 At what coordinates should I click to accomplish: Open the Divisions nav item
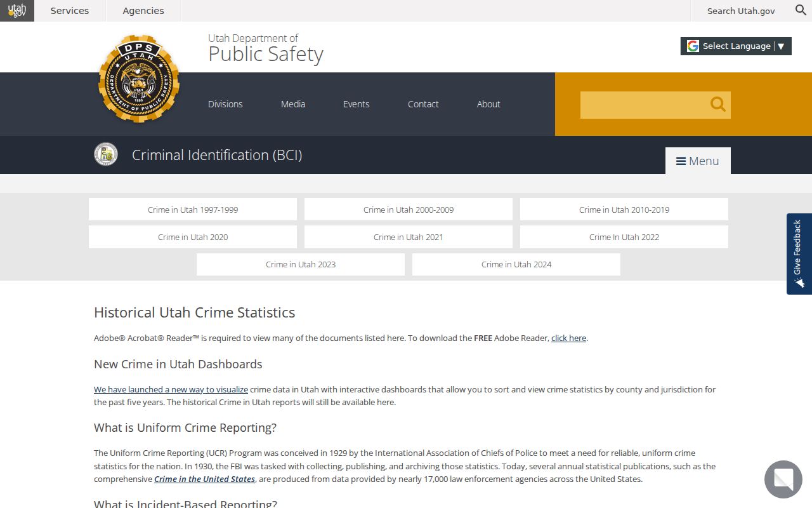(x=225, y=104)
